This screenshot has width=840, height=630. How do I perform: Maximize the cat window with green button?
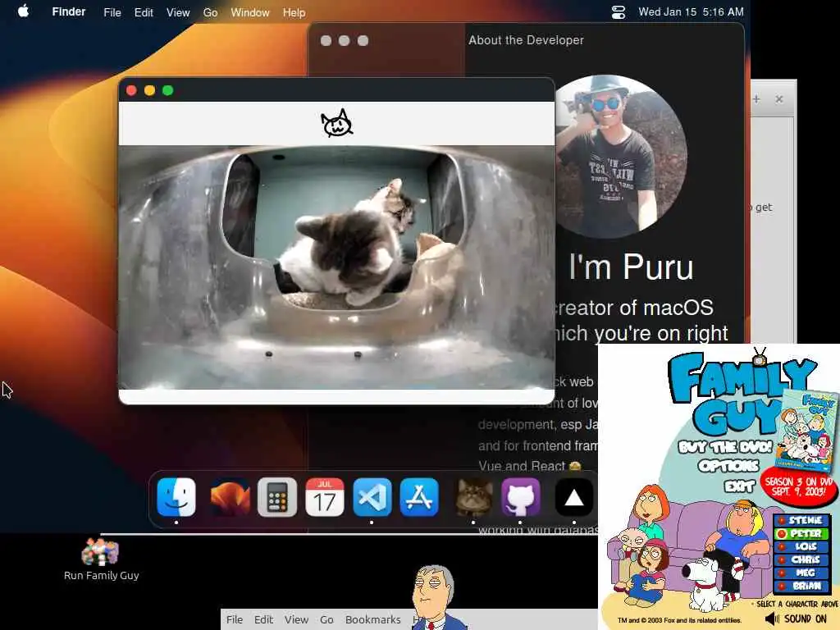[x=167, y=90]
